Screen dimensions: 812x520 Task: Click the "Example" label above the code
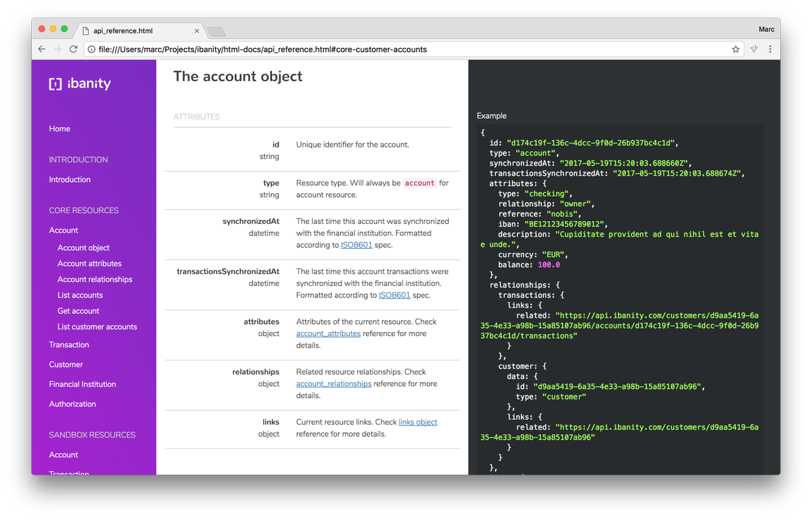[x=492, y=116]
